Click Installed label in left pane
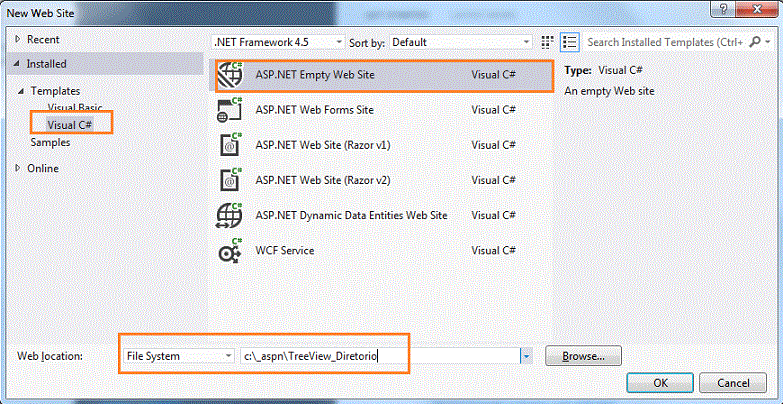 [46, 64]
